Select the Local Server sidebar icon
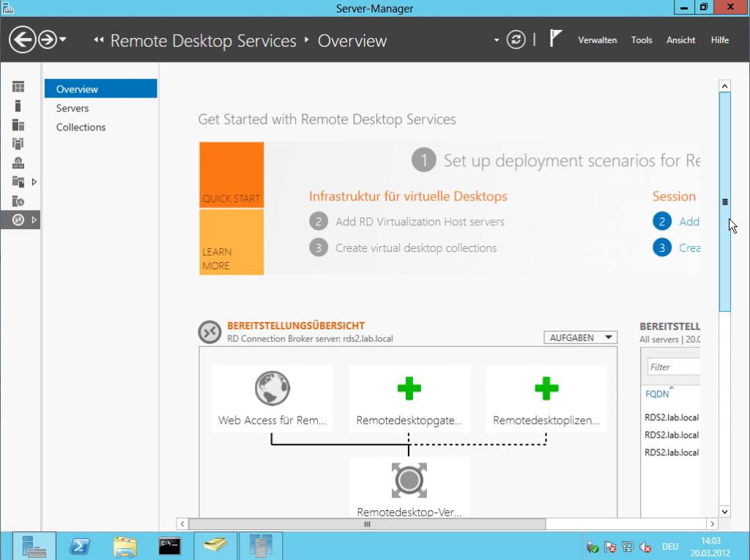The width and height of the screenshot is (750, 560). 20,105
